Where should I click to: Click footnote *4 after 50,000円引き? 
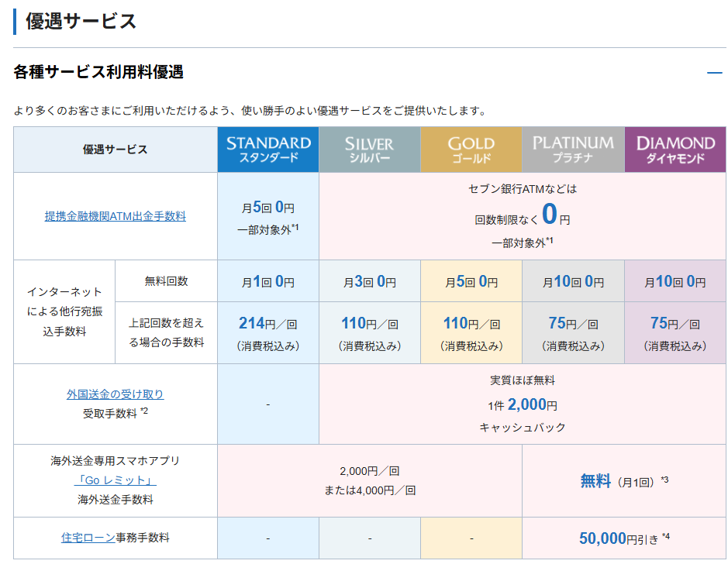tap(665, 536)
